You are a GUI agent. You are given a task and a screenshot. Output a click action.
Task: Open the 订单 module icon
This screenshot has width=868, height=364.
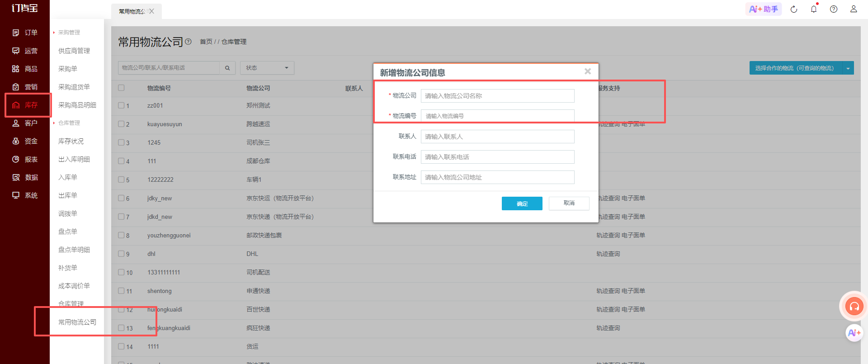click(x=16, y=33)
